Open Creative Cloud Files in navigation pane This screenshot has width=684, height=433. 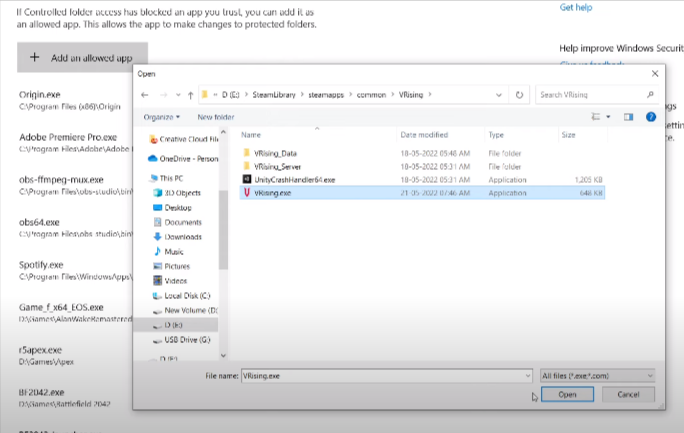(183, 139)
